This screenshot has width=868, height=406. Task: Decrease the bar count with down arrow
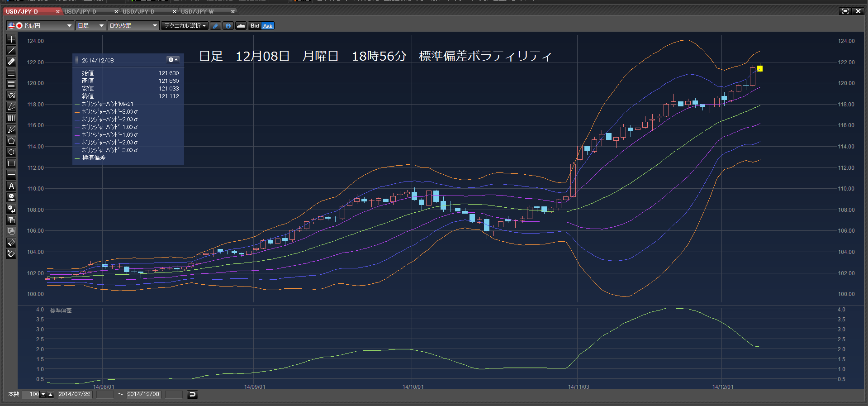coord(43,394)
